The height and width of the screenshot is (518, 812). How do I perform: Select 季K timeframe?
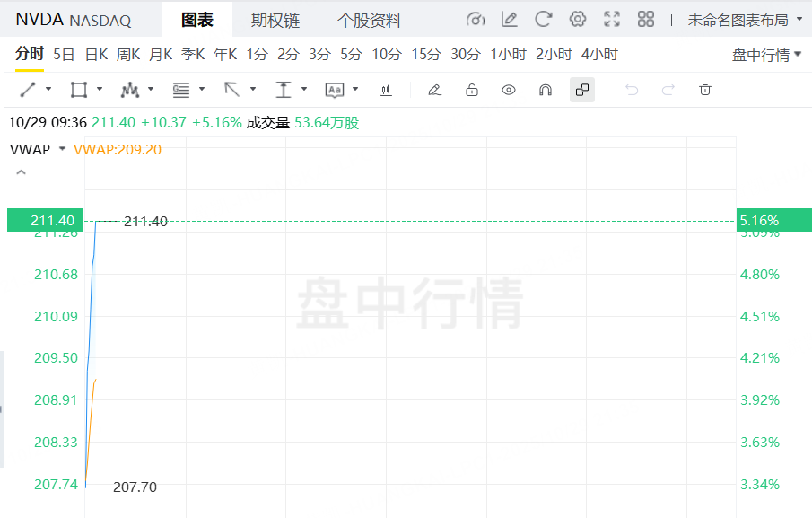[x=193, y=54]
